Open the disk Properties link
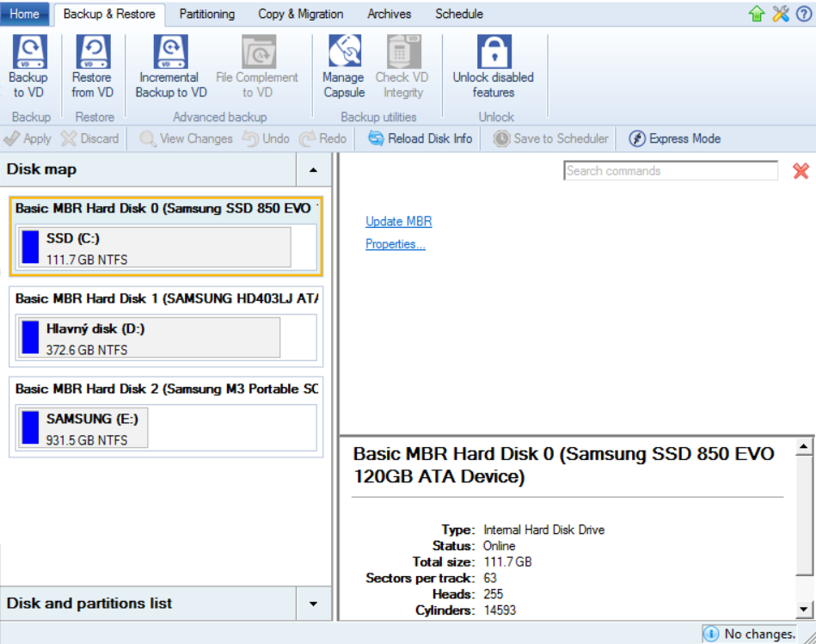 click(396, 244)
